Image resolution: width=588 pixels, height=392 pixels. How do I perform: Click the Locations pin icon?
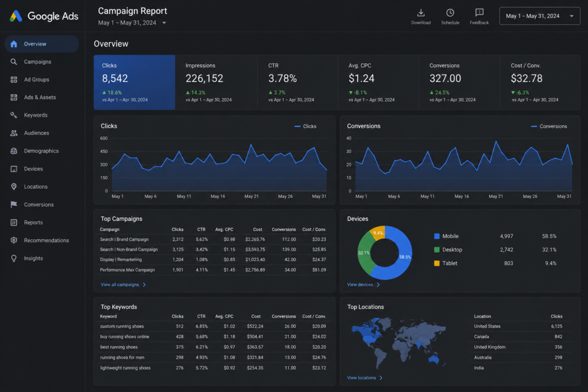(14, 187)
